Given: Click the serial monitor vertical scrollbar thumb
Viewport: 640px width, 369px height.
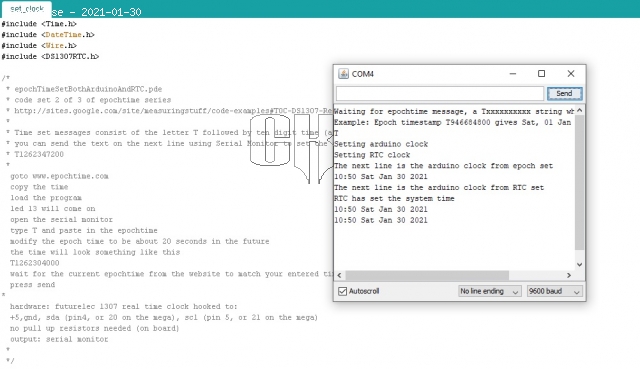Looking at the screenshot, I should 580,182.
